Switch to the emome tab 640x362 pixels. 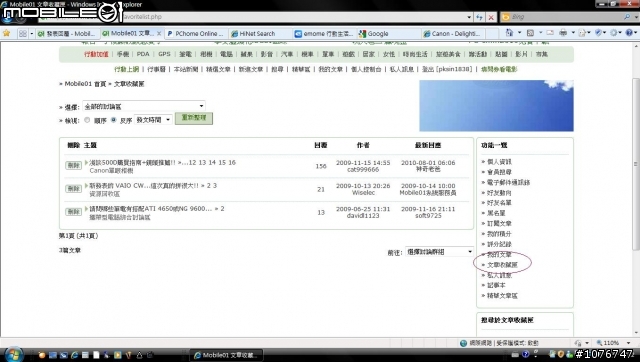324,33
